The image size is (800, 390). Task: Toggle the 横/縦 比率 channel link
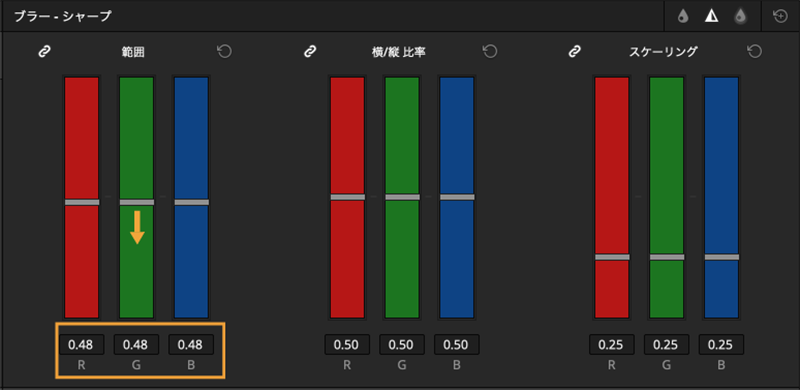tap(310, 52)
